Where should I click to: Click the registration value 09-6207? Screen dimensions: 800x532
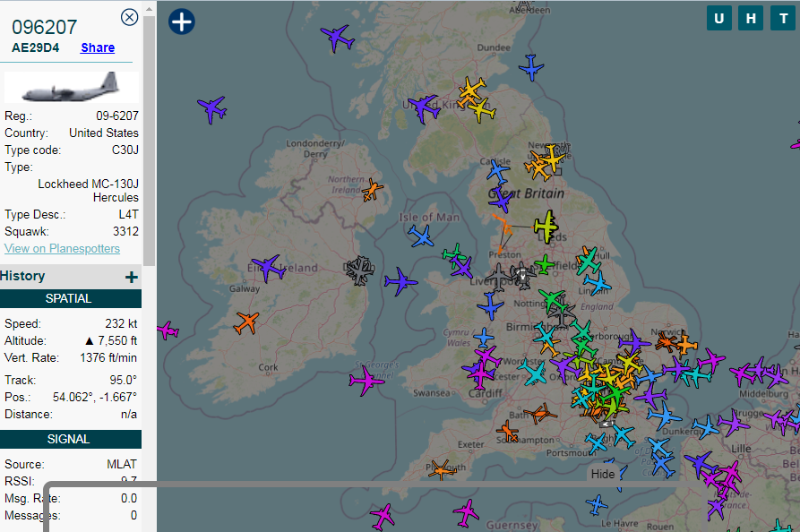117,116
